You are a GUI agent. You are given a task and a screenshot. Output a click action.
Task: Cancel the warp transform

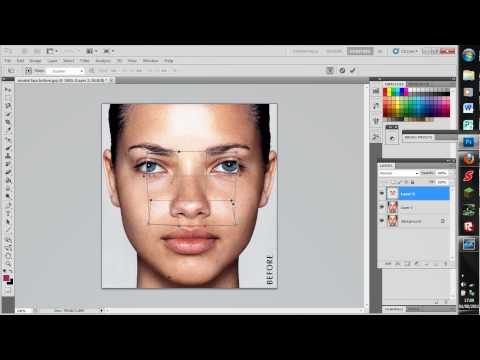(x=342, y=70)
